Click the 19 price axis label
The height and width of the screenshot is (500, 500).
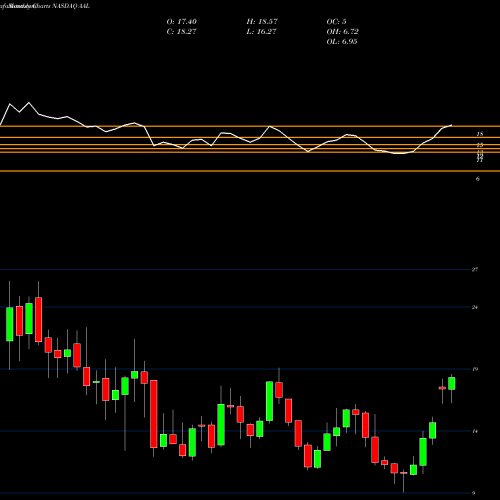click(x=475, y=369)
